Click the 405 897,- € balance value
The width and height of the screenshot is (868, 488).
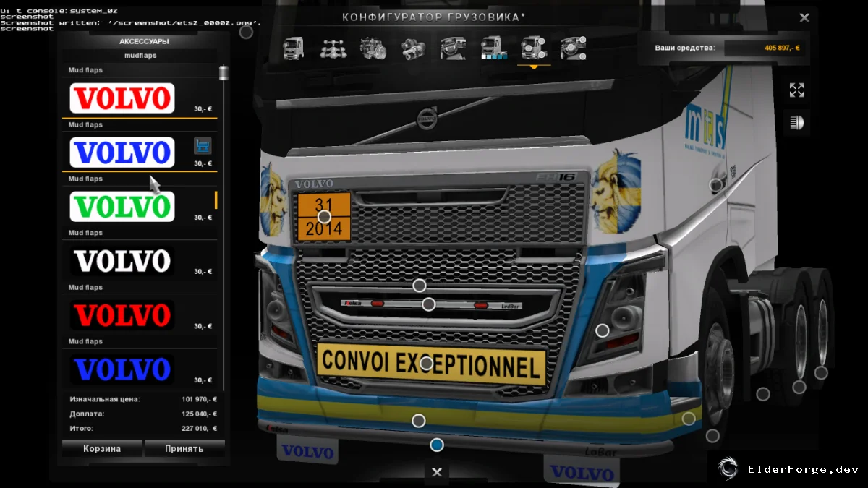(x=781, y=48)
